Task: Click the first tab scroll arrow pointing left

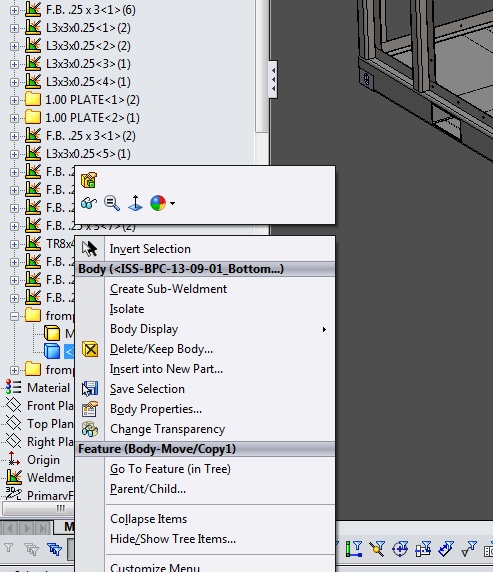Action: coord(10,528)
